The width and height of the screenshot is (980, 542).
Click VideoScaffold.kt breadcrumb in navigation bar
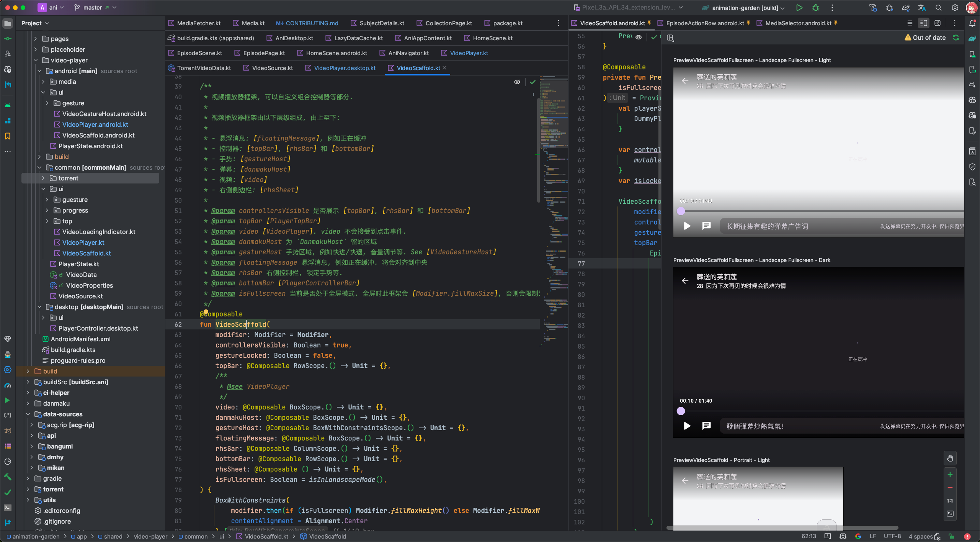(262, 536)
